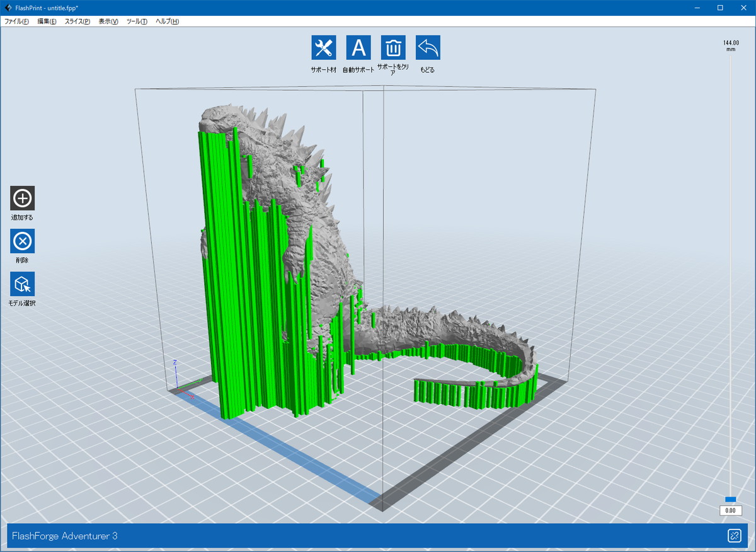Click the 0.00 height value field
The image size is (756, 552).
point(731,510)
